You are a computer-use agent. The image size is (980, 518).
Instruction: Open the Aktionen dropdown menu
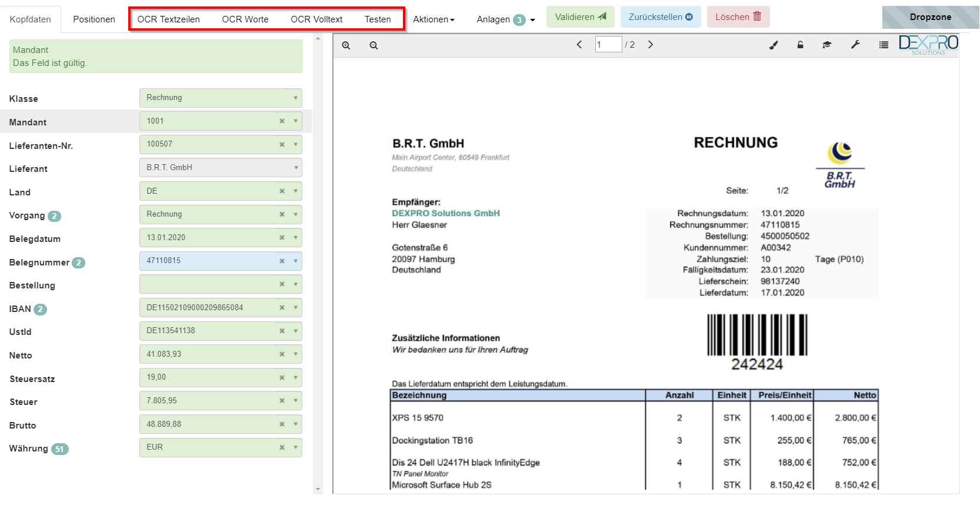[x=434, y=19]
